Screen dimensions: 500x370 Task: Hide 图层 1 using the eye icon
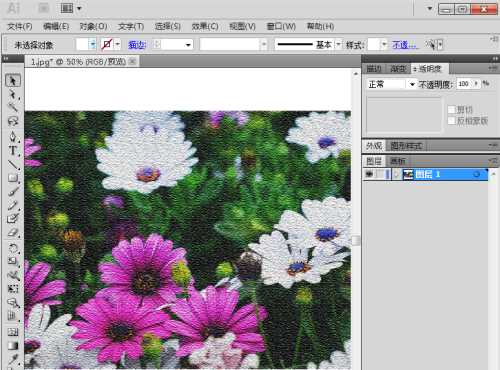tap(369, 174)
